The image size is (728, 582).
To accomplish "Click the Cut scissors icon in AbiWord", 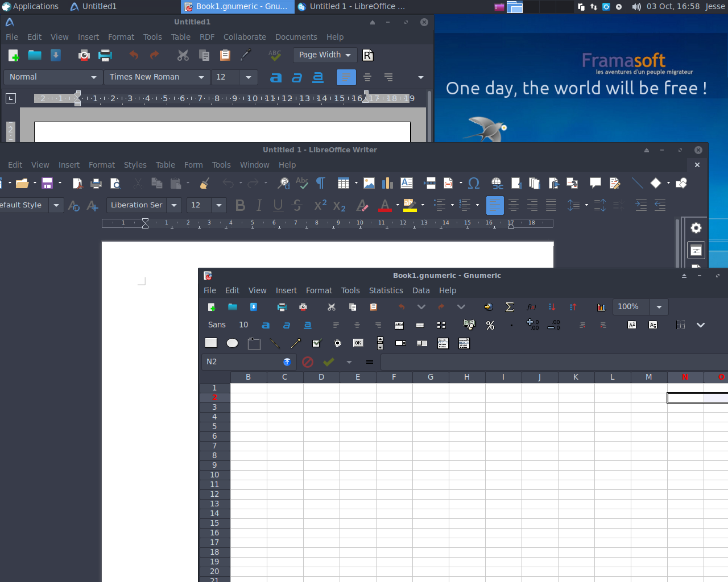I will pyautogui.click(x=183, y=55).
